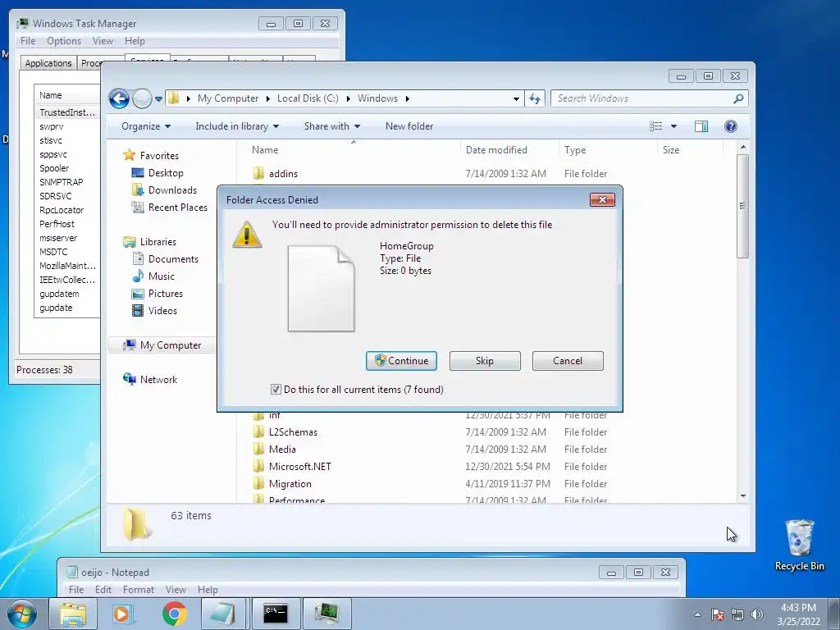Select Network in navigation pane
This screenshot has height=630, width=840.
(x=150, y=380)
